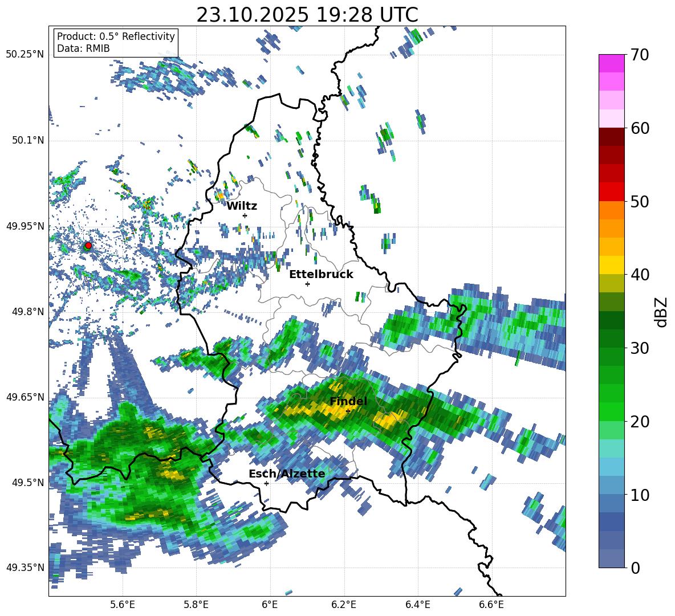Click the dBZ colorbar axis label

[x=662, y=312]
